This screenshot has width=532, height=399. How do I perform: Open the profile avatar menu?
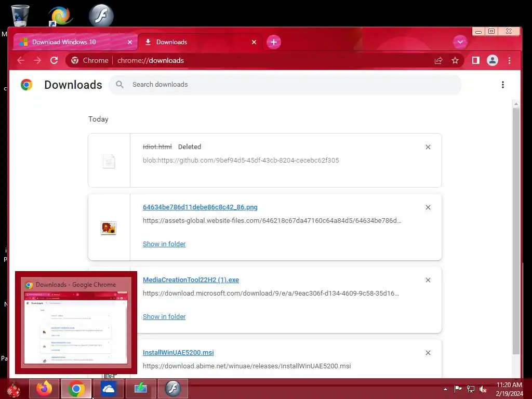coord(493,60)
